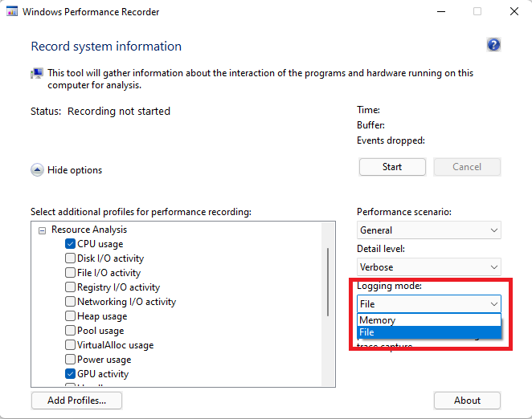Minimize the Windows Performance Recorder window
Screen dimensions: 532x419
441,11
